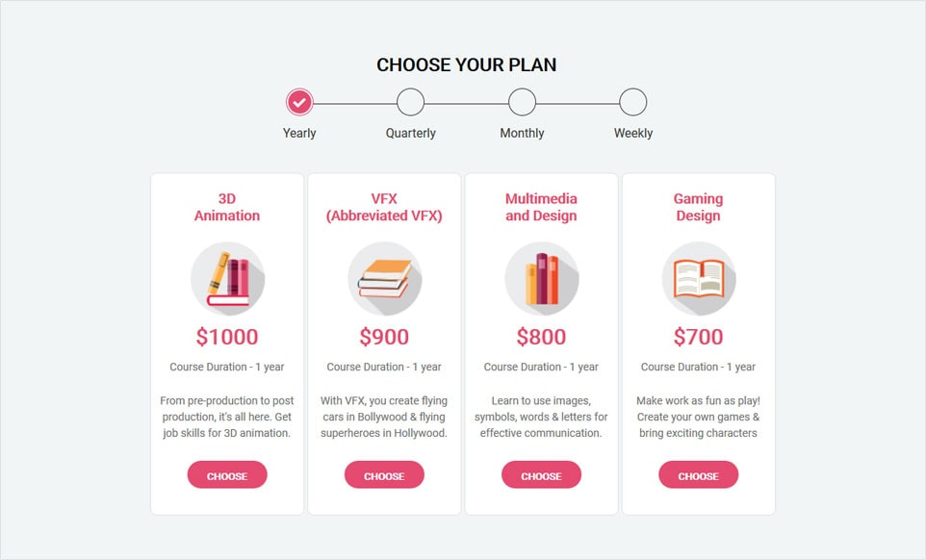Screen dimensions: 926x560
Task: Click the Gaming Design heading
Action: pos(698,207)
